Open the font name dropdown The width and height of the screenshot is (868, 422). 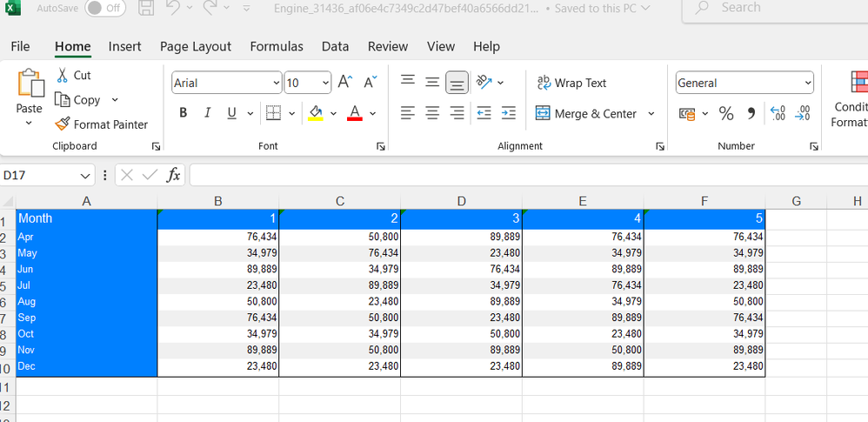tap(277, 83)
